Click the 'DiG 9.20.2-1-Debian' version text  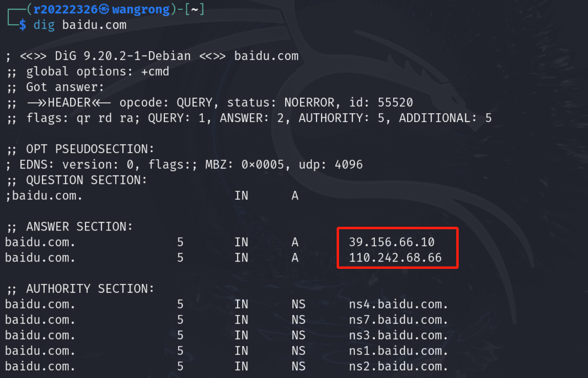point(123,56)
